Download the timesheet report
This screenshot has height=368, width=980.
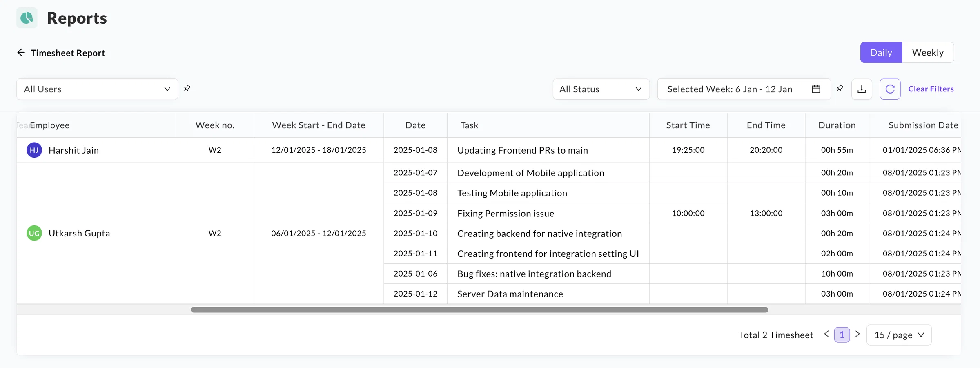[x=862, y=89]
